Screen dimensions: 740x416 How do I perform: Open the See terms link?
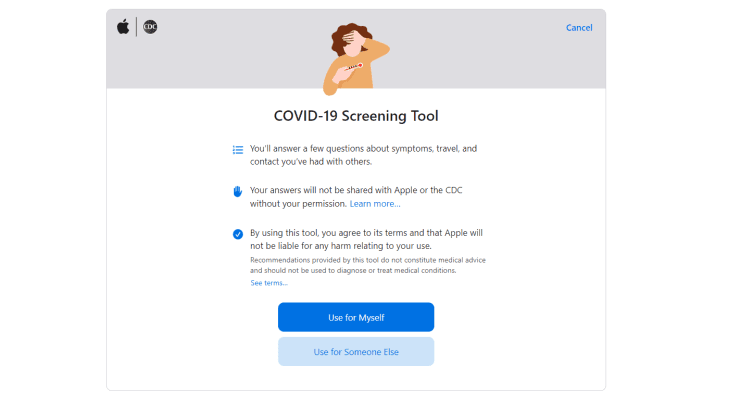point(268,283)
